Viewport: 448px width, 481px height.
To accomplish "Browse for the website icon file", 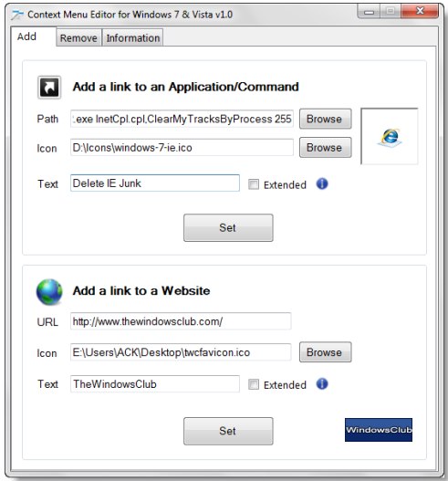I will 326,352.
